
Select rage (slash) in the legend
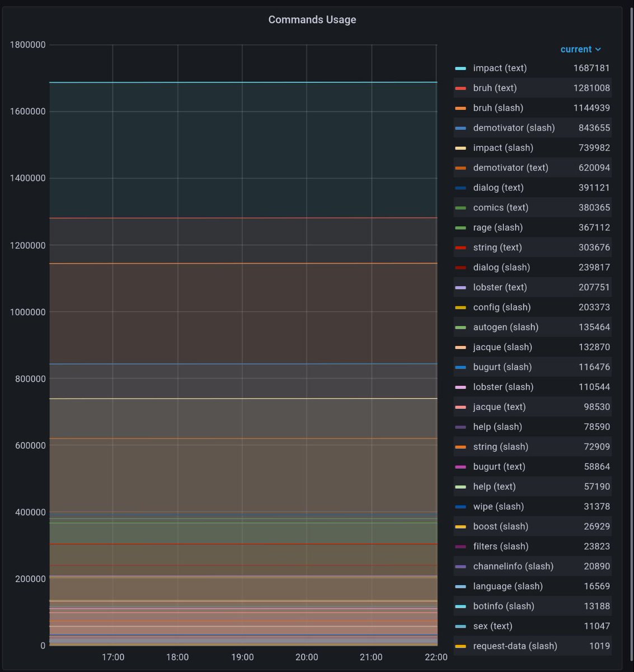pyautogui.click(x=497, y=227)
